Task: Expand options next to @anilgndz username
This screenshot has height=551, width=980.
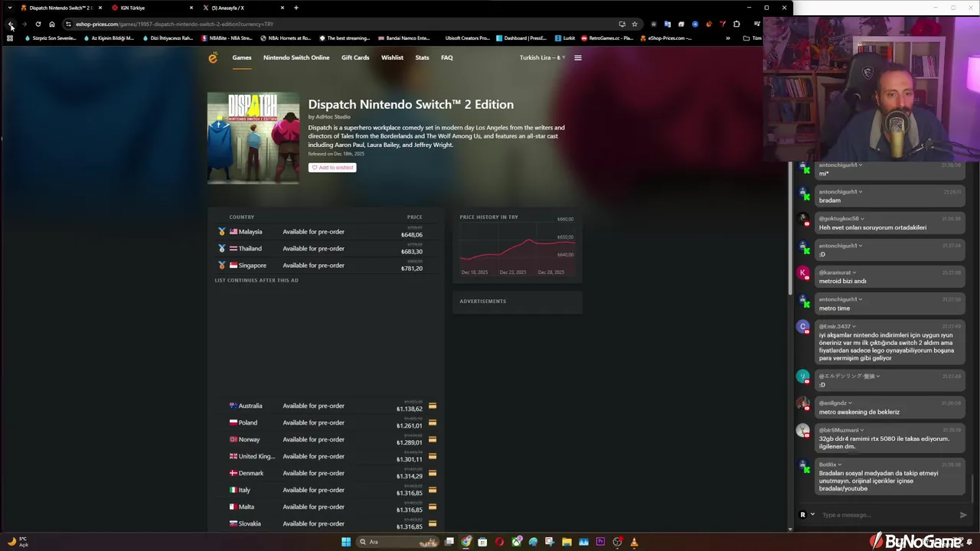Action: pos(851,403)
